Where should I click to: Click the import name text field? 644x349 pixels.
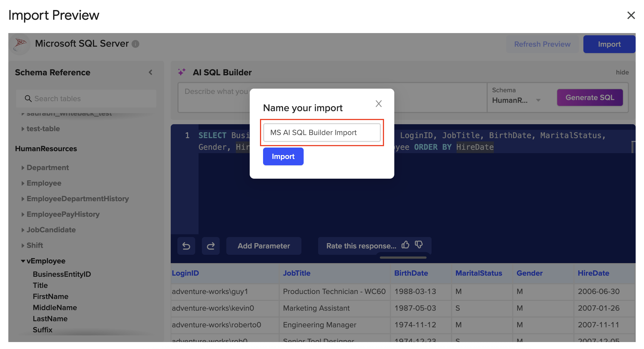(x=321, y=133)
